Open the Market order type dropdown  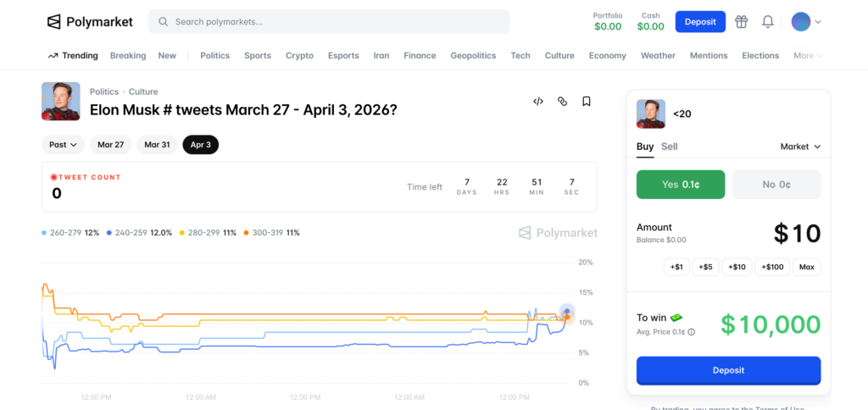tap(800, 147)
